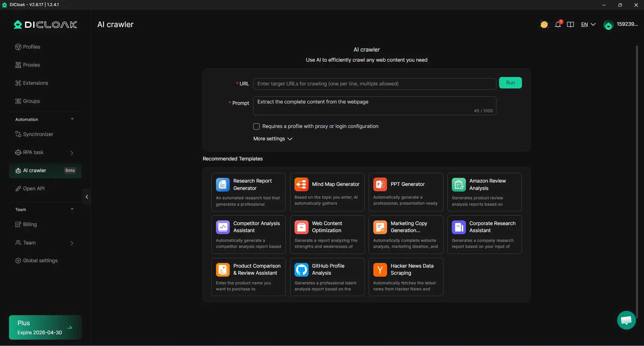
Task: Select the Hacker News Data Scraping icon
Action: [x=380, y=270]
